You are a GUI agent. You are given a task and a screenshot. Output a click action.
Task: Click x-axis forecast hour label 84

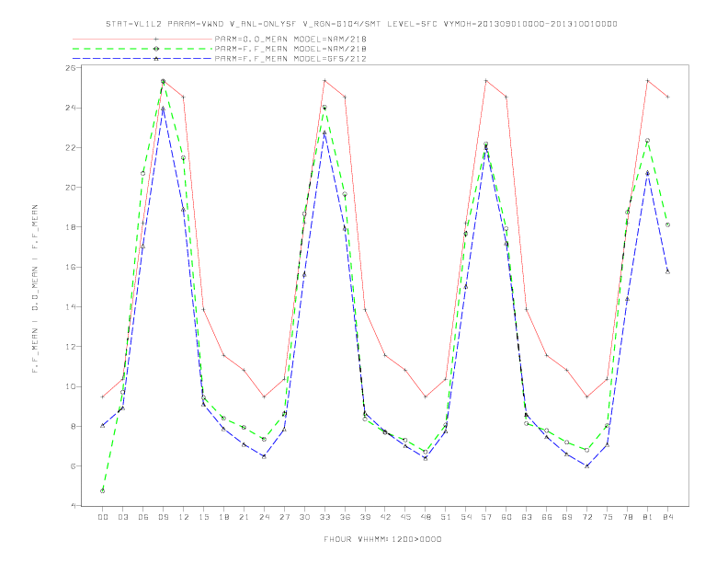point(667,517)
